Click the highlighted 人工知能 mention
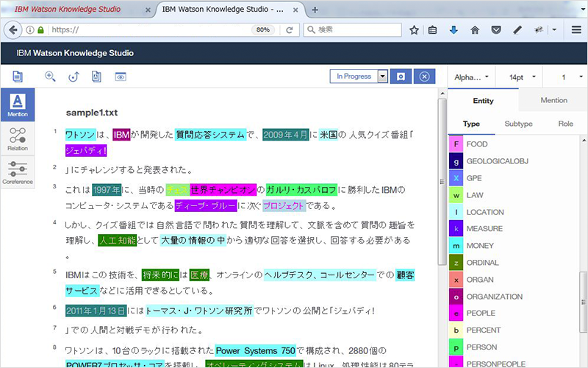The height and width of the screenshot is (368, 588). click(118, 241)
